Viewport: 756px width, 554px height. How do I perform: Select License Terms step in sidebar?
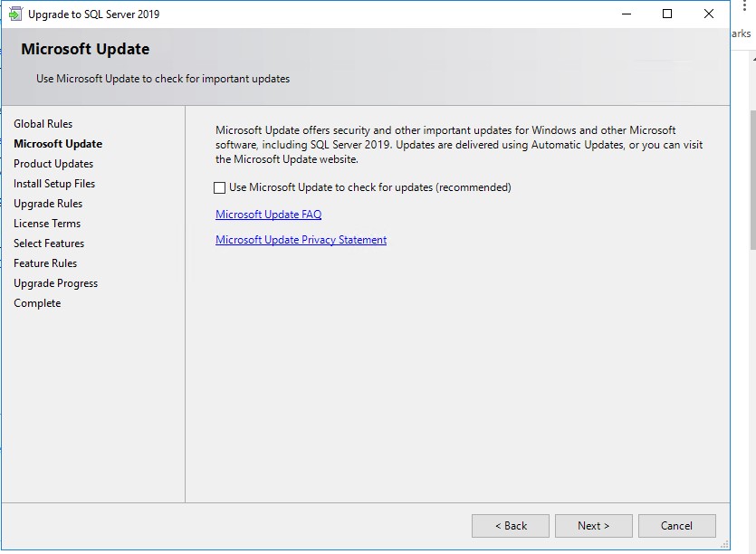tap(47, 224)
